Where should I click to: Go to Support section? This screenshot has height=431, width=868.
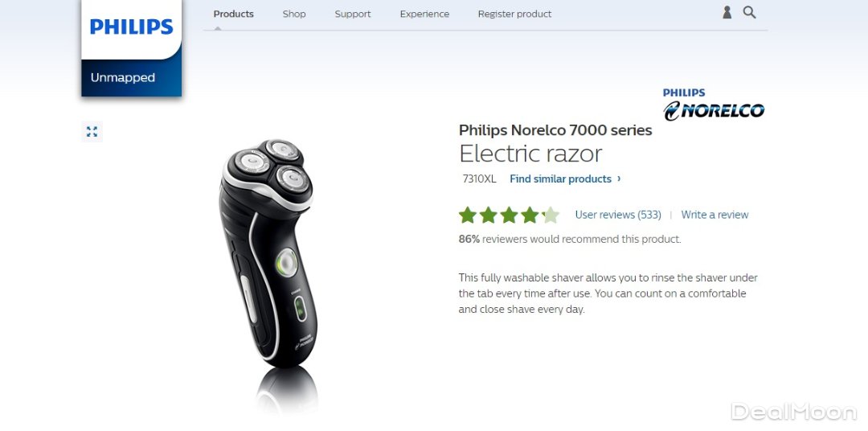(x=353, y=14)
